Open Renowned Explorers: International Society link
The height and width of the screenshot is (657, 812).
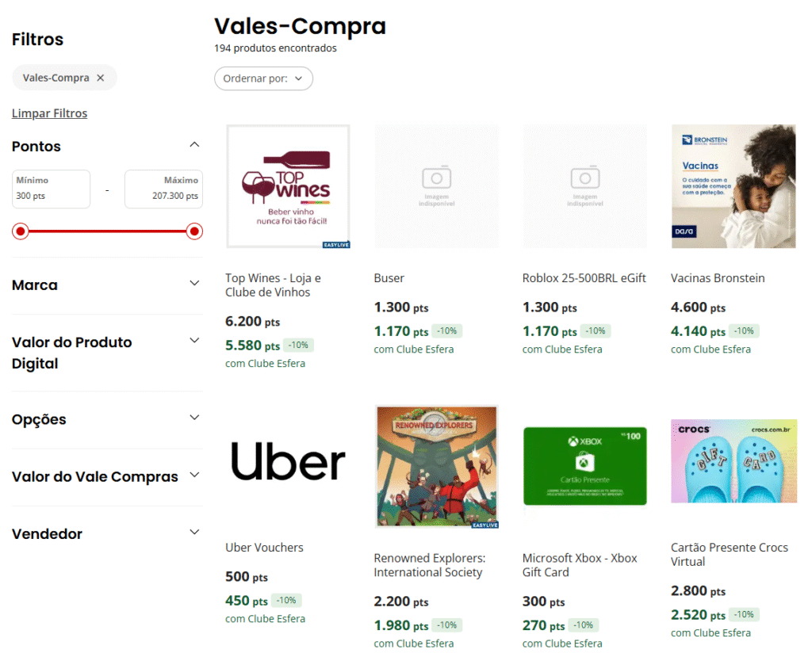429,565
